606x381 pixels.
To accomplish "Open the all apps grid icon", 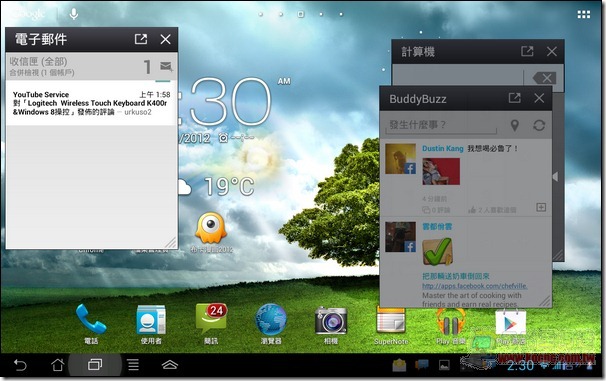I will pyautogui.click(x=584, y=14).
